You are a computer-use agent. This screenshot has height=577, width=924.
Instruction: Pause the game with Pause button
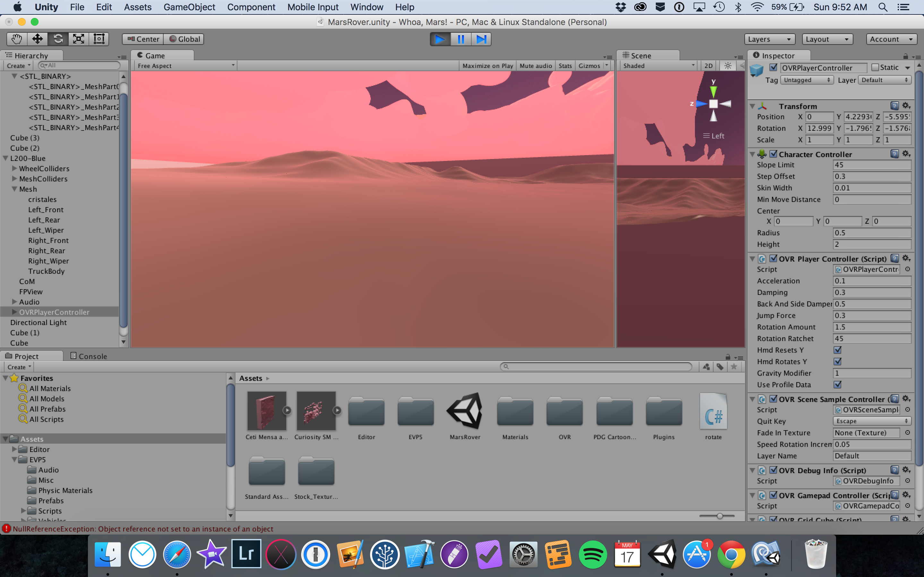coord(460,39)
